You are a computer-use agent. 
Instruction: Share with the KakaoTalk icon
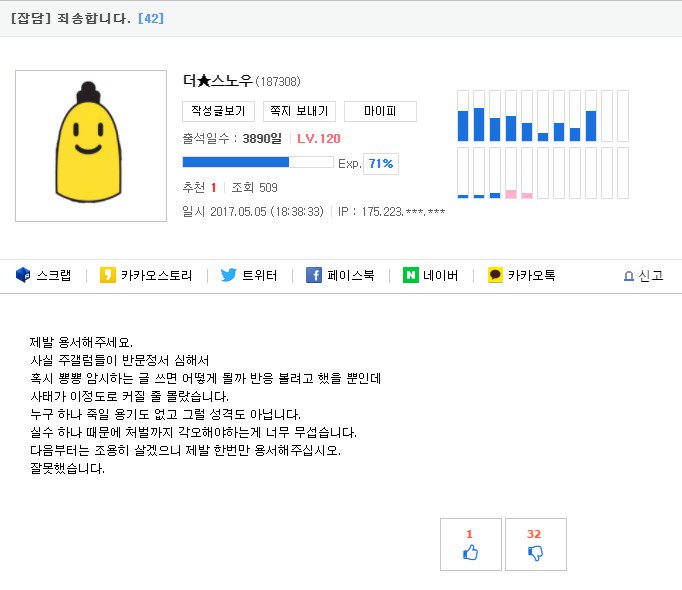tap(495, 275)
